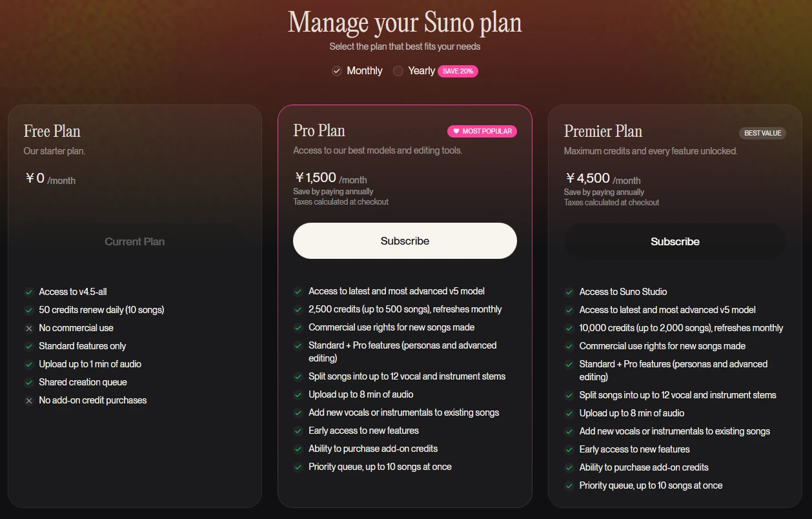Click the checkmark beside 2,500 credits feature
This screenshot has height=519, width=812.
[x=298, y=309]
